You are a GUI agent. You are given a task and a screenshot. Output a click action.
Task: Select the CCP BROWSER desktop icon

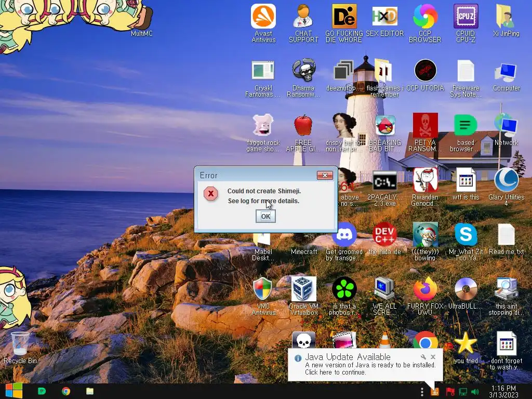[425, 23]
